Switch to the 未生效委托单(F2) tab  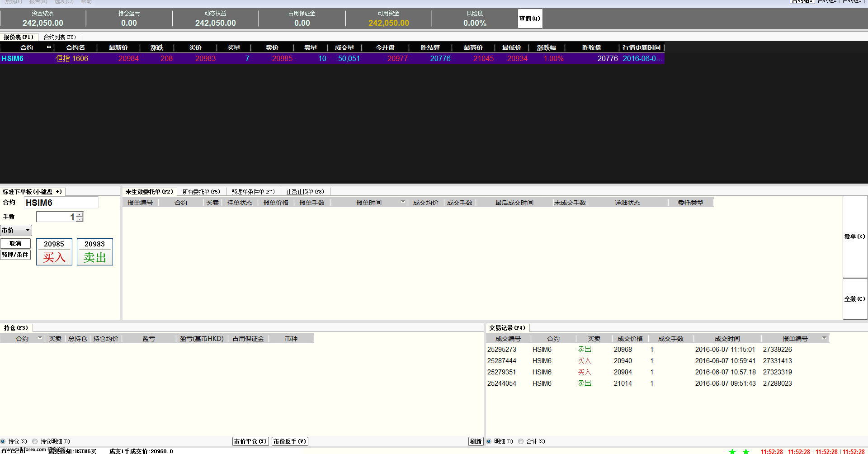pyautogui.click(x=149, y=192)
